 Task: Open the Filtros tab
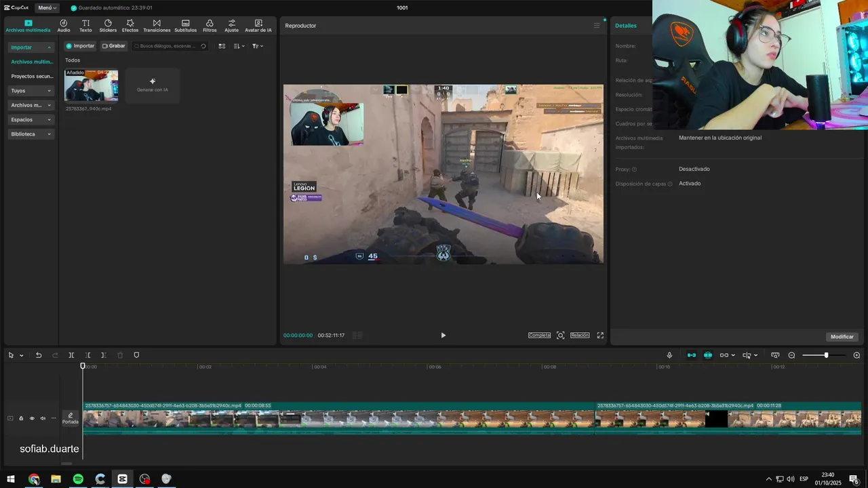(x=210, y=26)
